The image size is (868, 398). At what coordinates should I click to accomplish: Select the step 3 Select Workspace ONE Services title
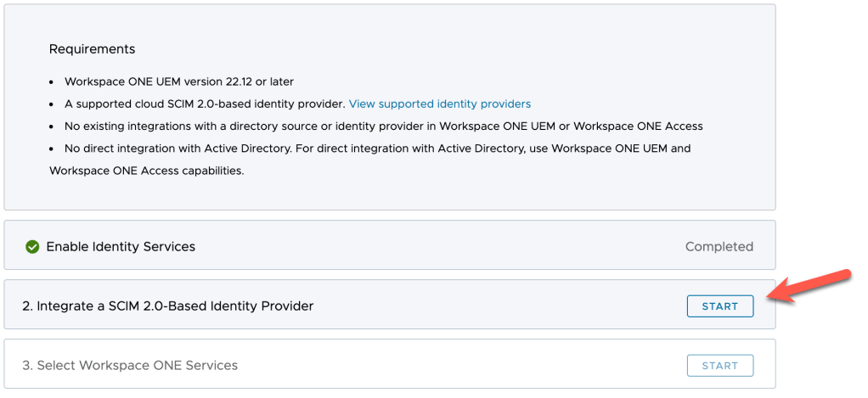(x=130, y=366)
